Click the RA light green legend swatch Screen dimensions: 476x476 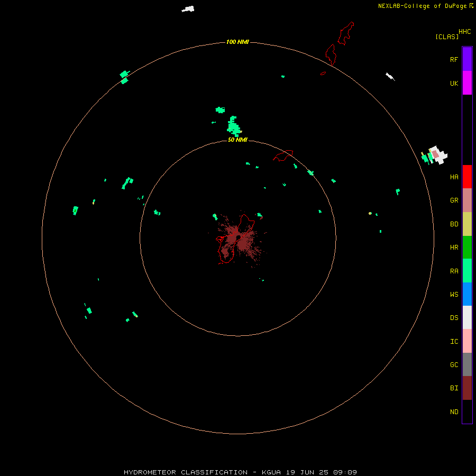(x=467, y=270)
